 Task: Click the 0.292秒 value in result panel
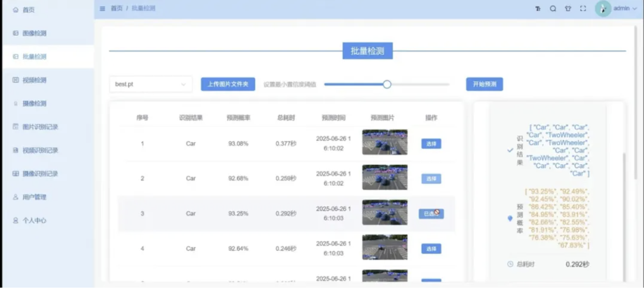[x=577, y=264]
